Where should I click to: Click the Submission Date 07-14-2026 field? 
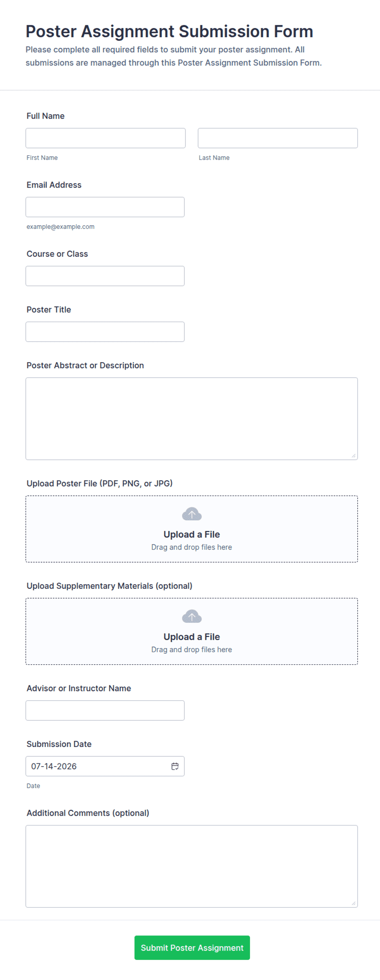[x=105, y=766]
